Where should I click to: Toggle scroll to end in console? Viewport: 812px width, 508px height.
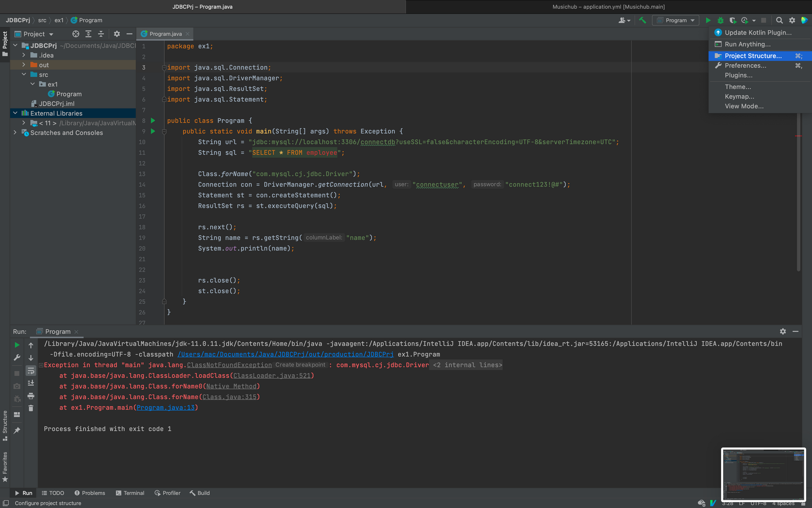click(31, 383)
